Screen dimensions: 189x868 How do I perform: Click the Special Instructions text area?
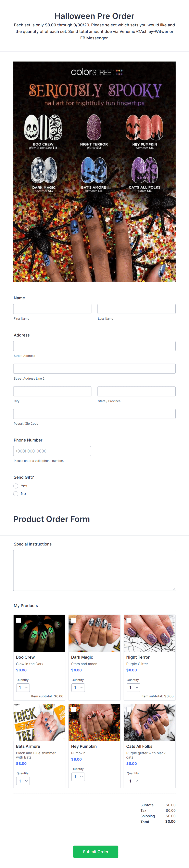(x=94, y=570)
